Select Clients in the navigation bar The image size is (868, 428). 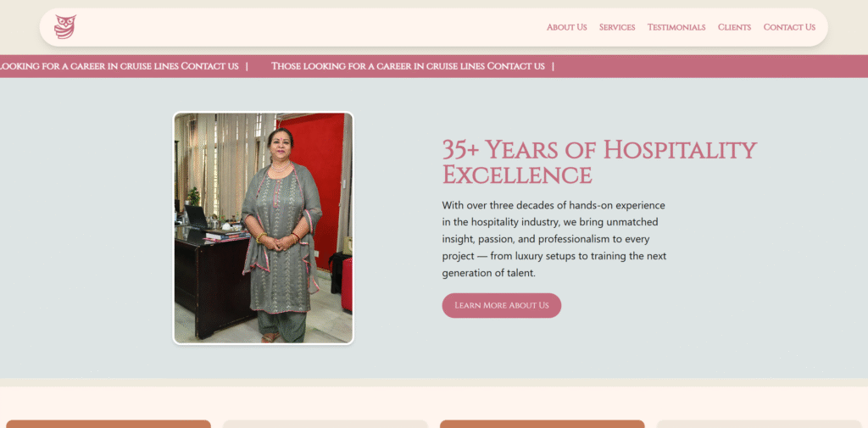tap(734, 27)
